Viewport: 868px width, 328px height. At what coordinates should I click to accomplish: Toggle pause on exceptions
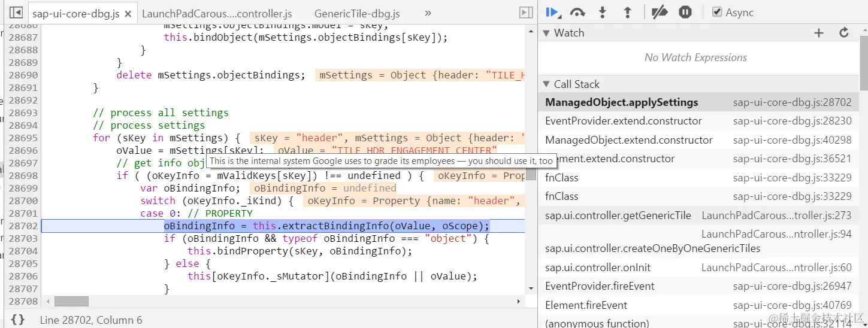click(685, 12)
